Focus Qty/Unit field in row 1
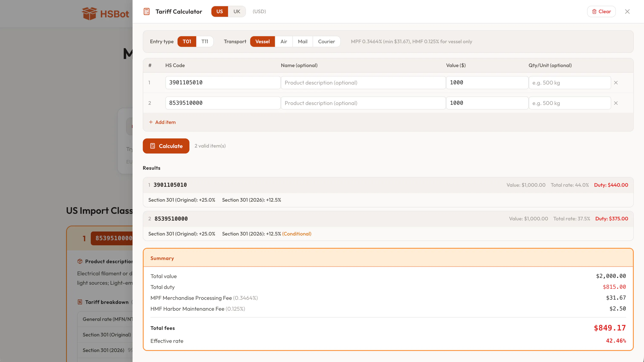Image resolution: width=644 pixels, height=362 pixels. (x=570, y=82)
